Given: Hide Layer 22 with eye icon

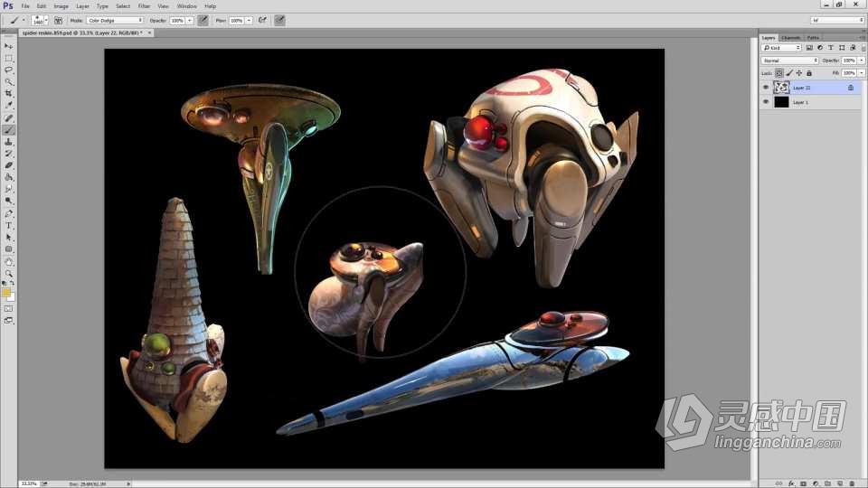Looking at the screenshot, I should tap(766, 88).
